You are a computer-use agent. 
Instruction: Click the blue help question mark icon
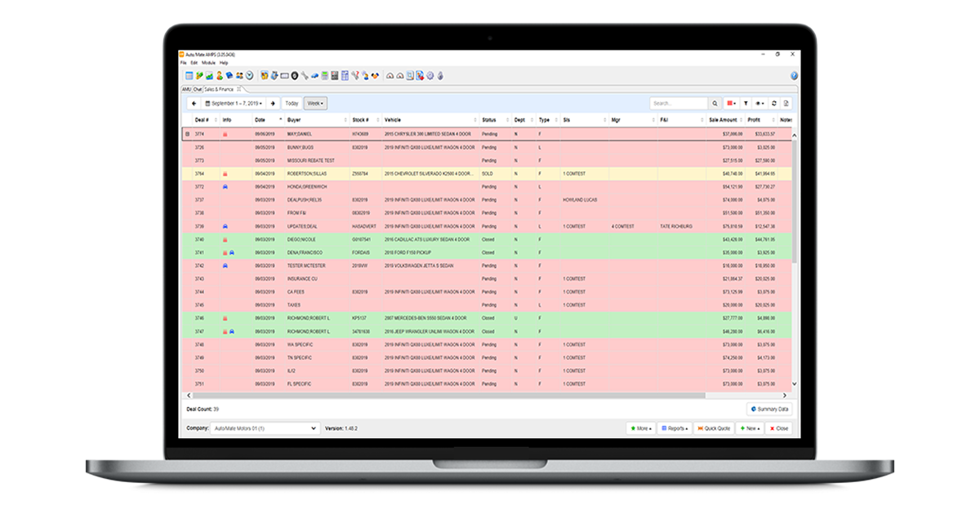pos(794,76)
